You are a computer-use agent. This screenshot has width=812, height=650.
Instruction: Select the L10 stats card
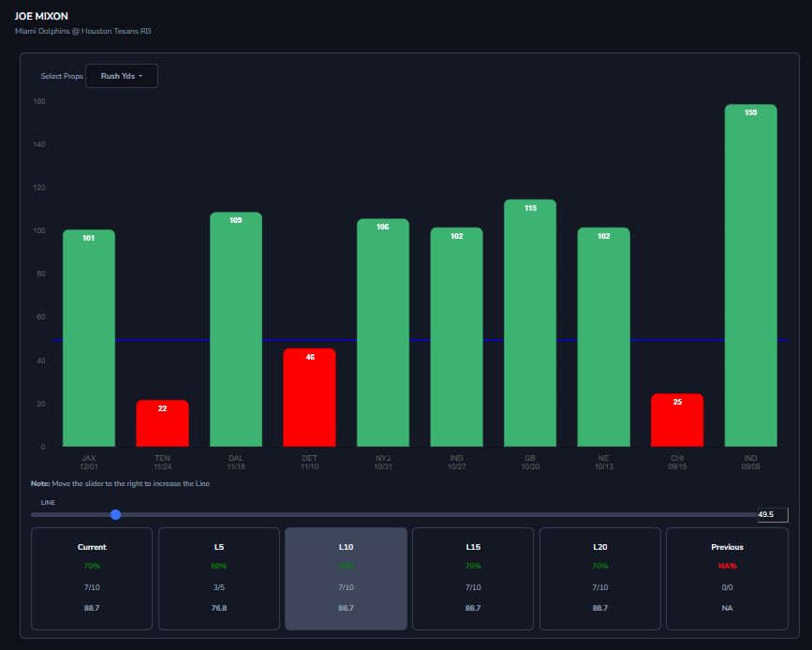[x=346, y=579]
